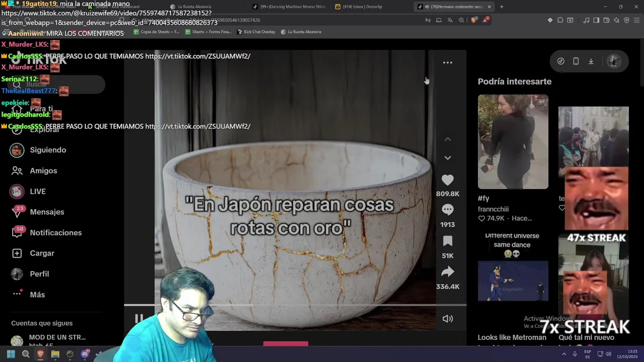Close the Hermano realmente TikTok tab
The width and height of the screenshot is (644, 362).
pyautogui.click(x=489, y=7)
